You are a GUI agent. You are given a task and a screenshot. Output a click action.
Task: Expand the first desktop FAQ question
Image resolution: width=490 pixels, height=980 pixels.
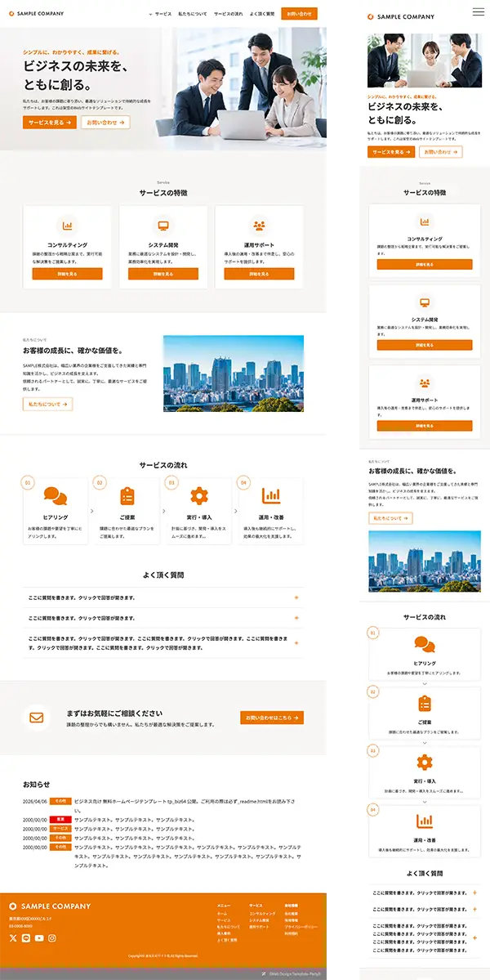pos(163,597)
